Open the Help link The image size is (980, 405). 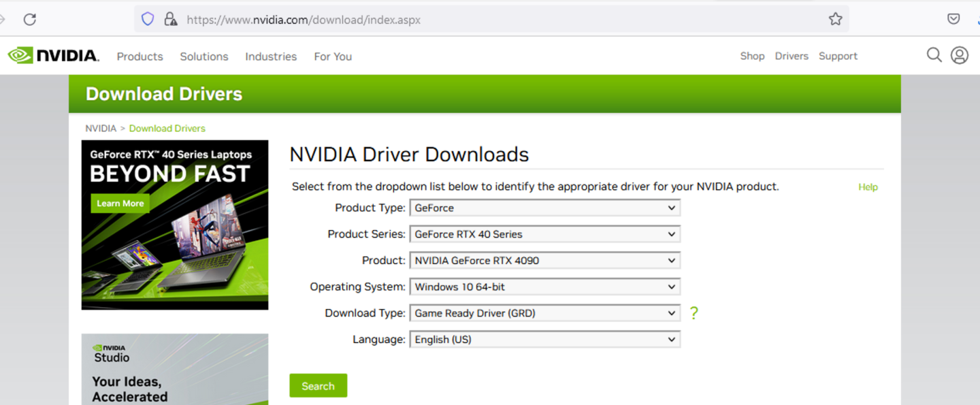(868, 187)
